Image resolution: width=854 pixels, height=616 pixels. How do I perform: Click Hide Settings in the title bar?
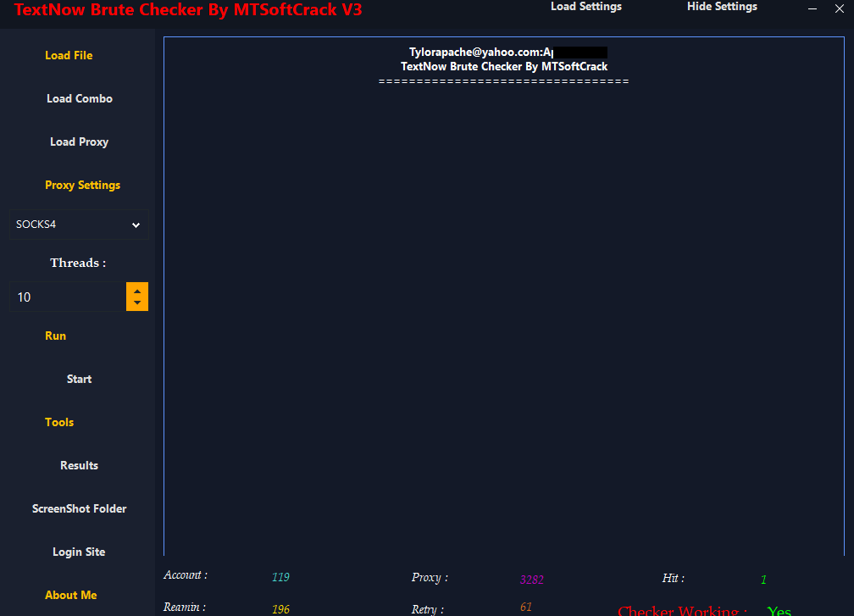722,7
